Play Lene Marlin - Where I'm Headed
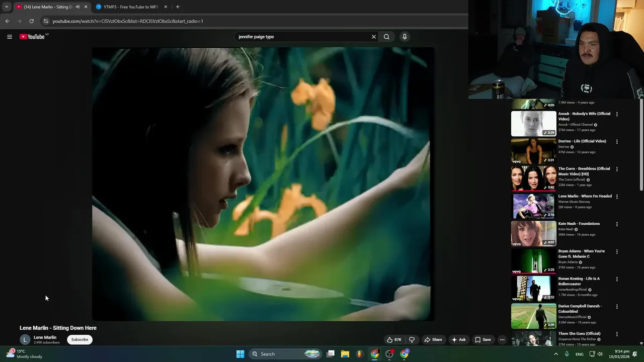This screenshot has height=362, width=644. pyautogui.click(x=585, y=196)
